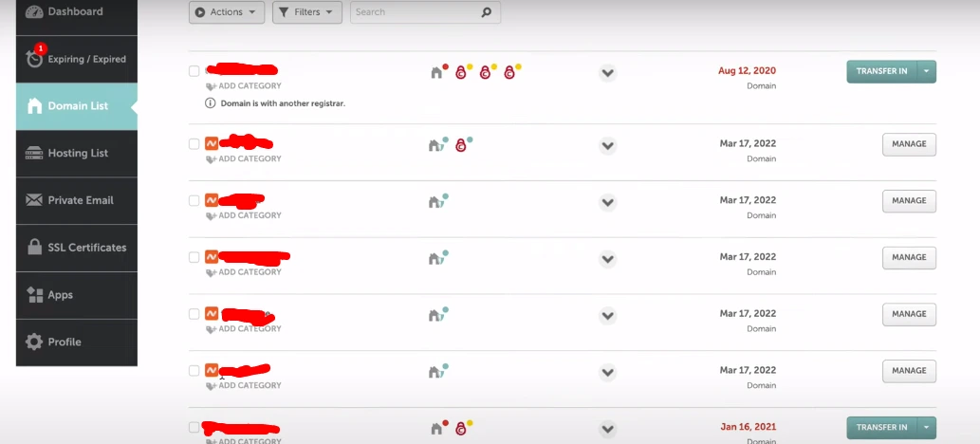Click orange Namecheap logo in third Mar 17, 2022 row
Image resolution: width=980 pixels, height=444 pixels.
[x=212, y=257]
